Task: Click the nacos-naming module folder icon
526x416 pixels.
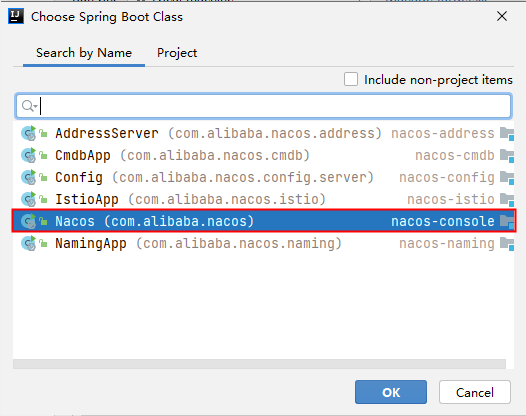Action: click(507, 244)
